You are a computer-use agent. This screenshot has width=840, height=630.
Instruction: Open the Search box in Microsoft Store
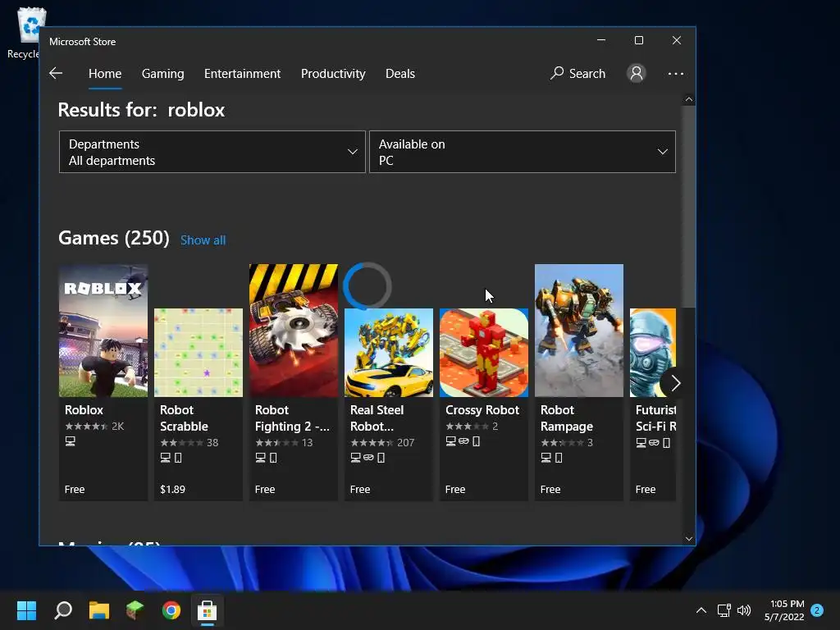[x=578, y=73]
